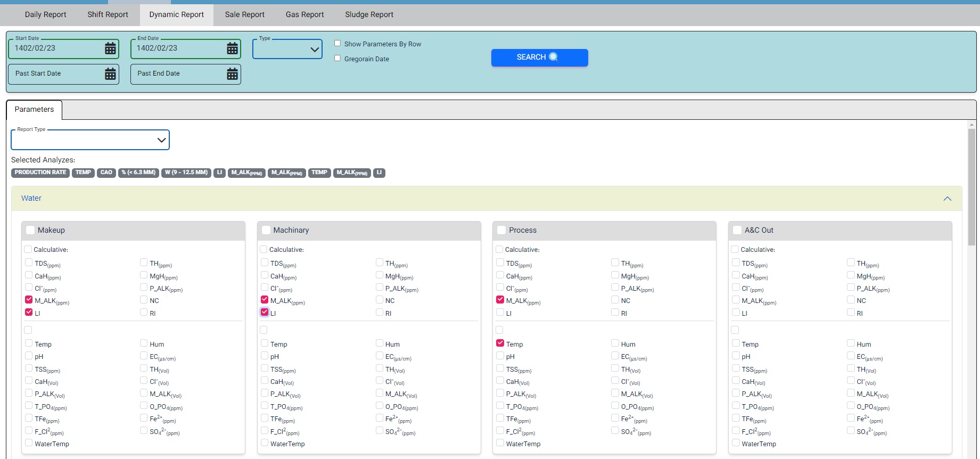Viewport: 980px width, 459px height.
Task: Check TDS(ppm) in A&C Out panel
Action: tap(736, 263)
